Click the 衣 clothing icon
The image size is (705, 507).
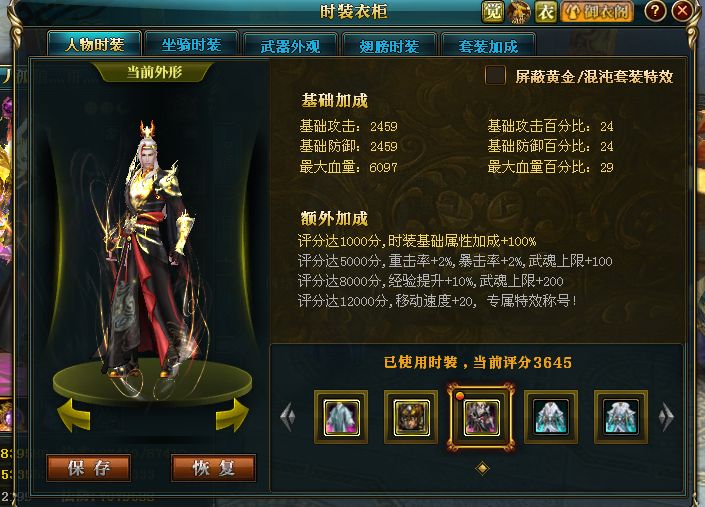[x=546, y=11]
